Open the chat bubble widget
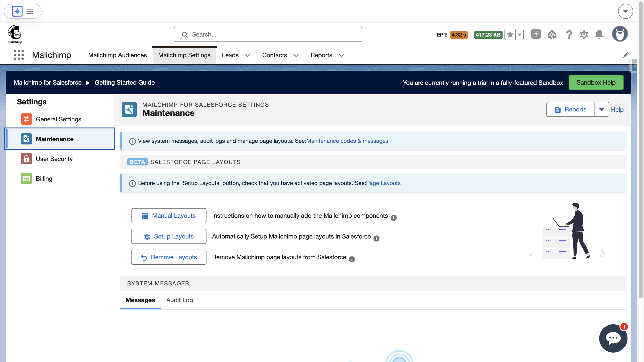The height and width of the screenshot is (362, 644). click(x=613, y=338)
